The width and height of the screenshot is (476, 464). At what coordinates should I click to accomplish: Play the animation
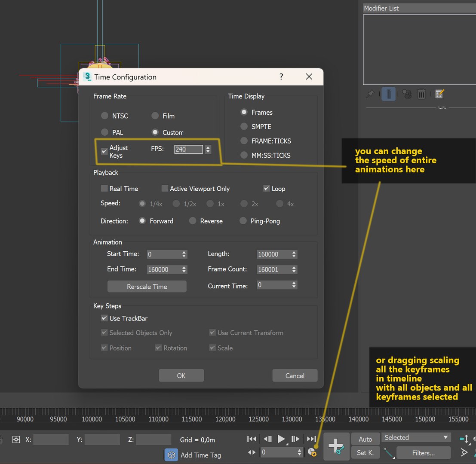click(281, 439)
